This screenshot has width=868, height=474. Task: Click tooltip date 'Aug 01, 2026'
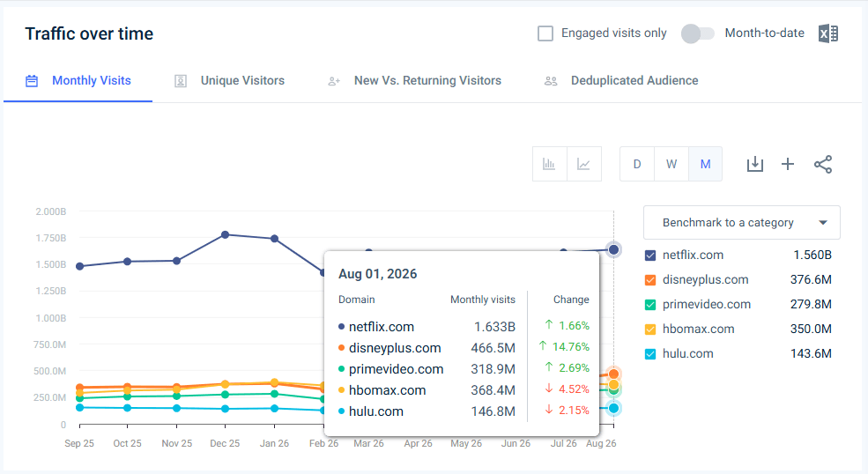(377, 274)
